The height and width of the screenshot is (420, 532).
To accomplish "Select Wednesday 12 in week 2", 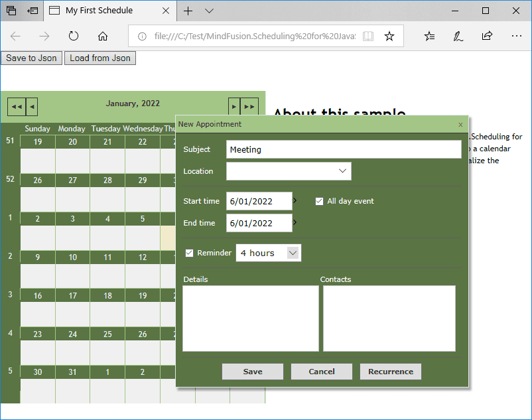I will click(x=143, y=257).
